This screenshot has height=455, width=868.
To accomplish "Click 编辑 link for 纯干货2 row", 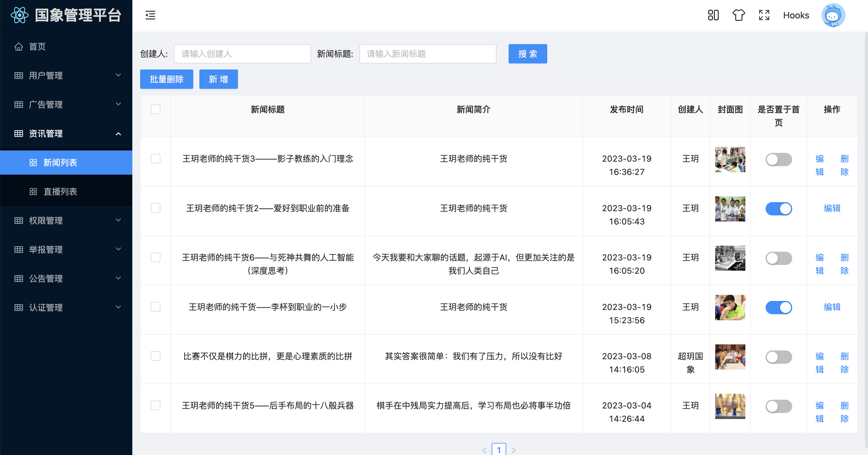I will coord(832,208).
